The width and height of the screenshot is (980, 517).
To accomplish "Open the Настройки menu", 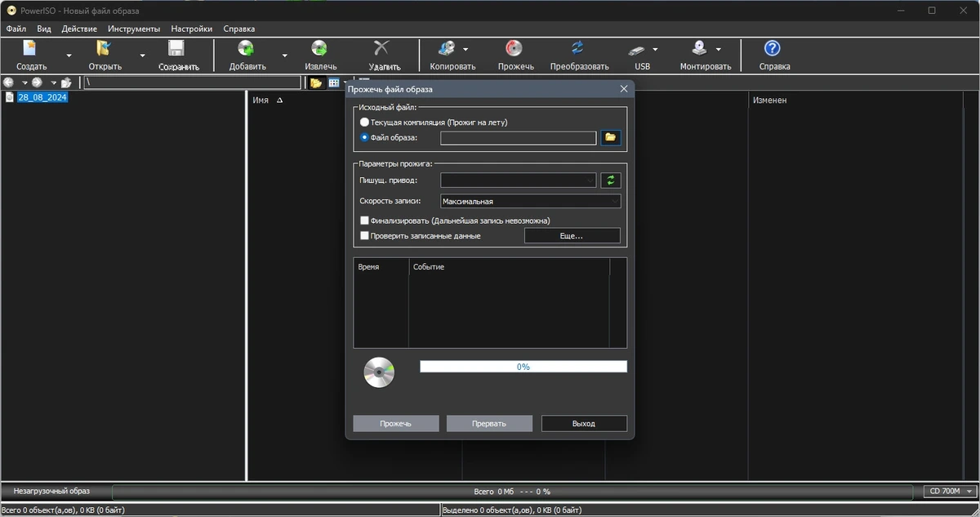I will tap(192, 29).
